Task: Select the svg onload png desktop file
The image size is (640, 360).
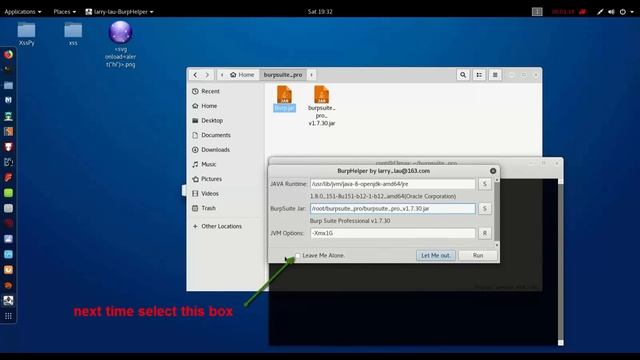Action: point(120,44)
